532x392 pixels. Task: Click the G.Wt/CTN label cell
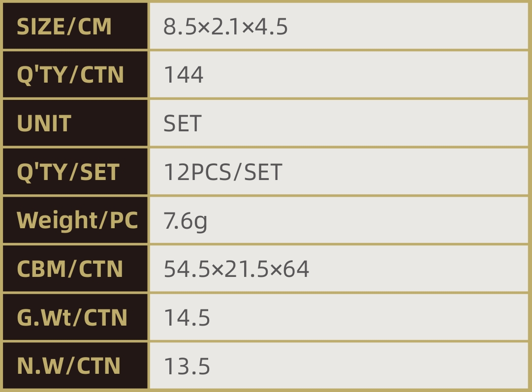[x=72, y=318]
